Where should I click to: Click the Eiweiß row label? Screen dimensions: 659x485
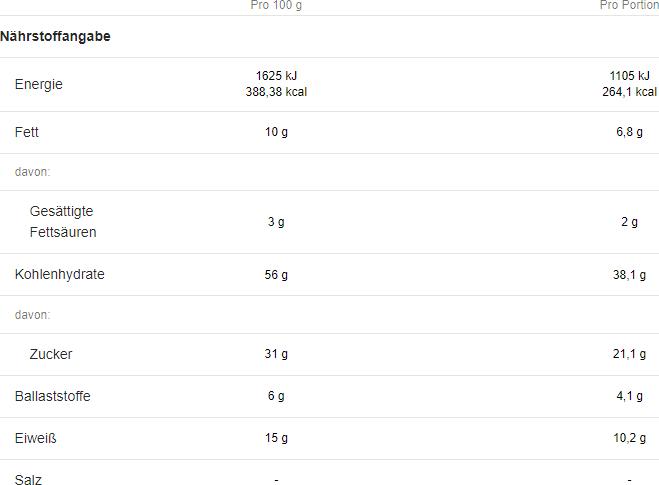(x=35, y=438)
